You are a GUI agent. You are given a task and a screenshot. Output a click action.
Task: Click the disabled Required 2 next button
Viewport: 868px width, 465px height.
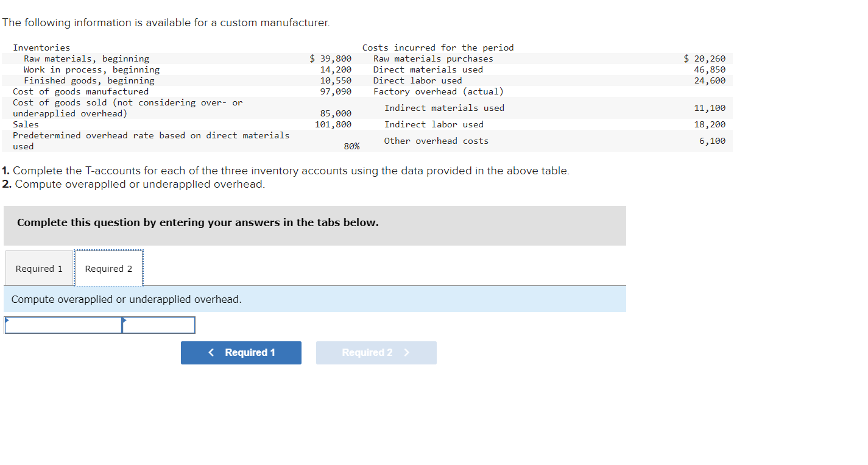376,352
